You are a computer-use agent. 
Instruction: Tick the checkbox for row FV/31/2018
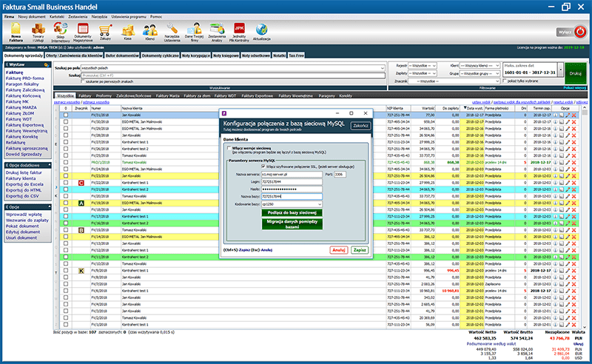tap(66, 115)
